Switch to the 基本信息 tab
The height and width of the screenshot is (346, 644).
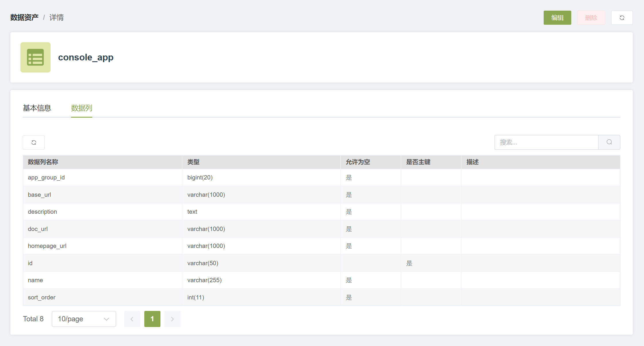point(37,108)
